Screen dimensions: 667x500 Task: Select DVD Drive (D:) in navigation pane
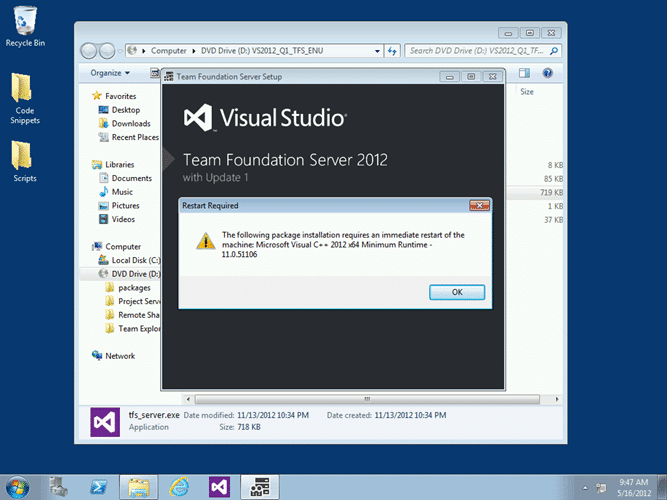point(136,274)
